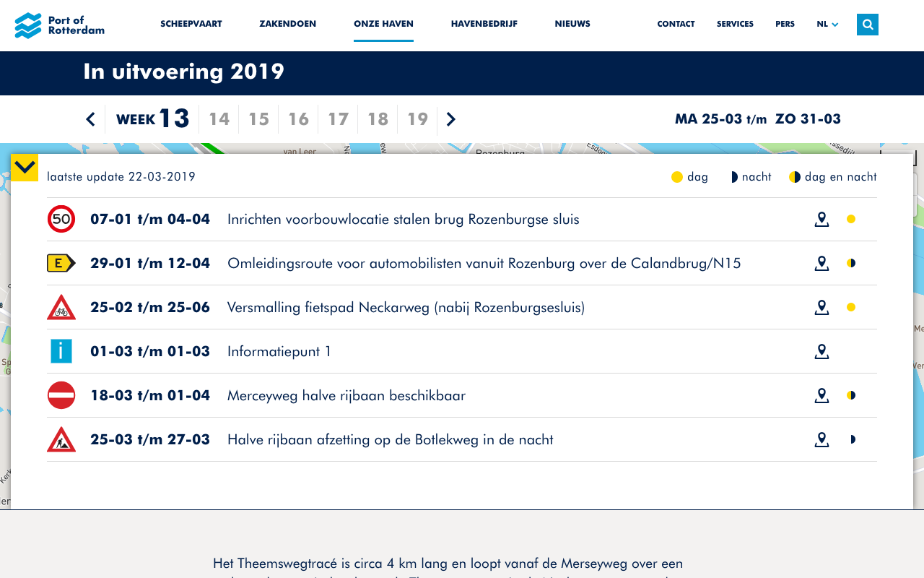
Task: Open the Services link
Action: click(735, 24)
